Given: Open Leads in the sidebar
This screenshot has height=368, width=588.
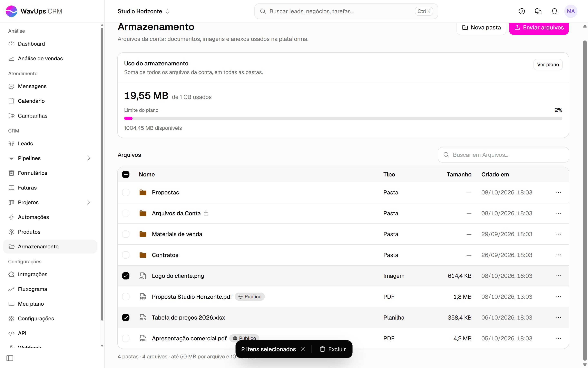Looking at the screenshot, I should 50,144.
